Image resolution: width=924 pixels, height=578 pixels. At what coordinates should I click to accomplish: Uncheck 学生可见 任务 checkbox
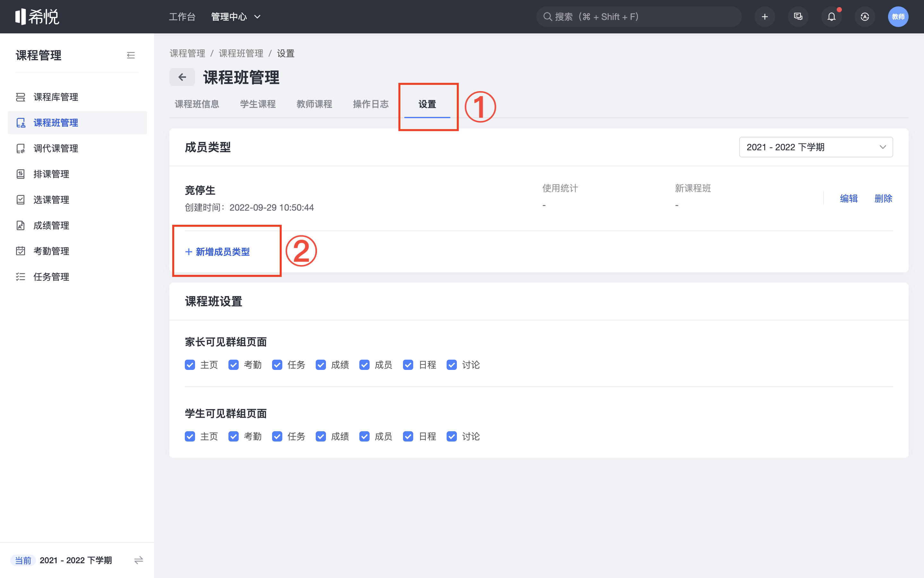pyautogui.click(x=277, y=437)
